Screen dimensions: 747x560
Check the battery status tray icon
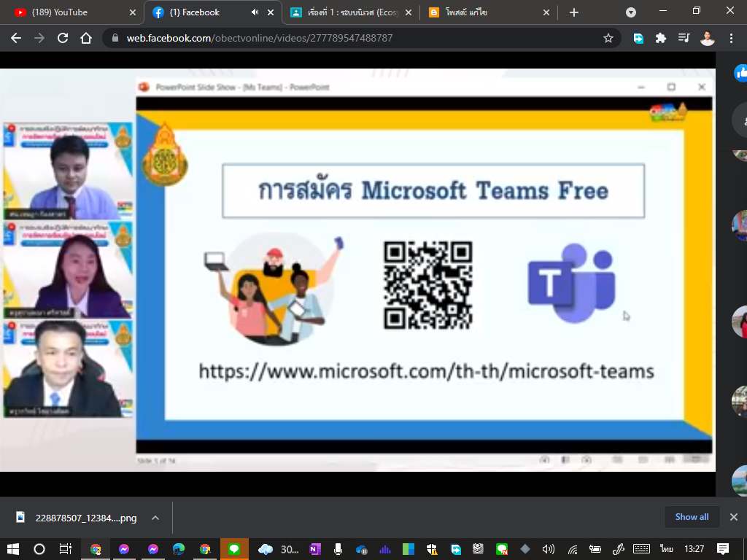(x=595, y=550)
